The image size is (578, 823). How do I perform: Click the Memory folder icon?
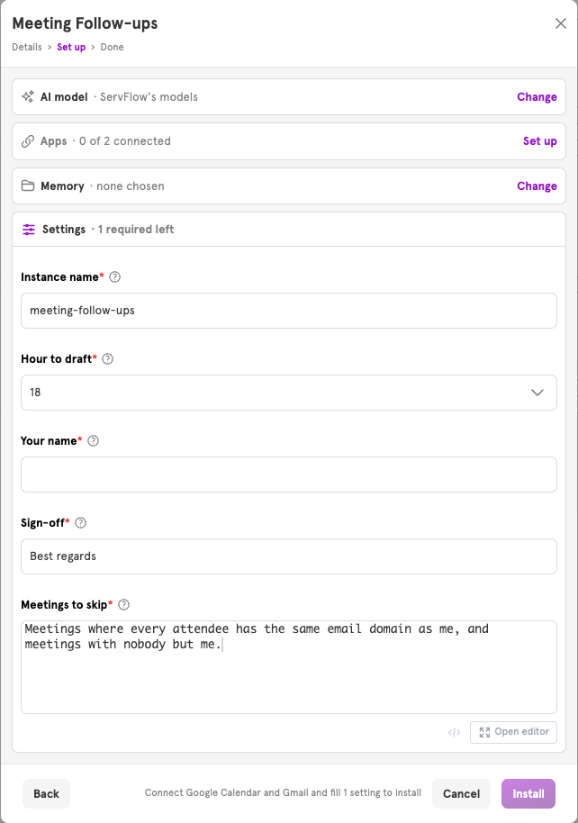tap(28, 186)
